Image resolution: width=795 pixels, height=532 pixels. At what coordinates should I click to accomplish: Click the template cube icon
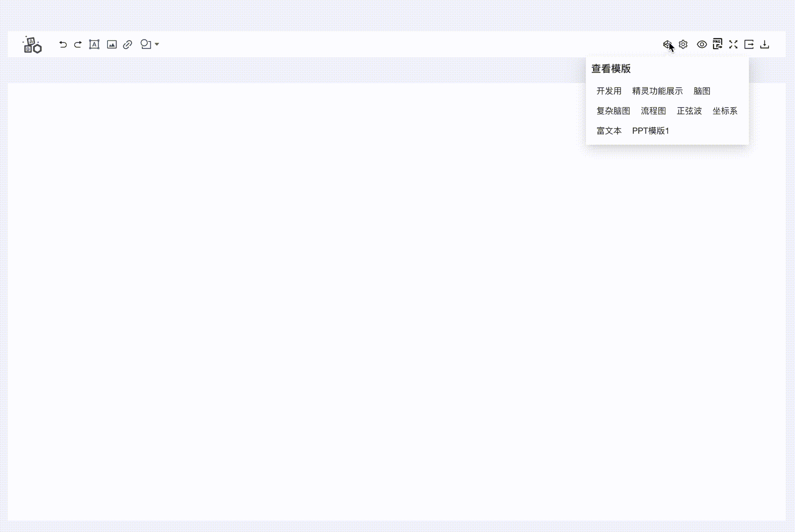point(667,44)
